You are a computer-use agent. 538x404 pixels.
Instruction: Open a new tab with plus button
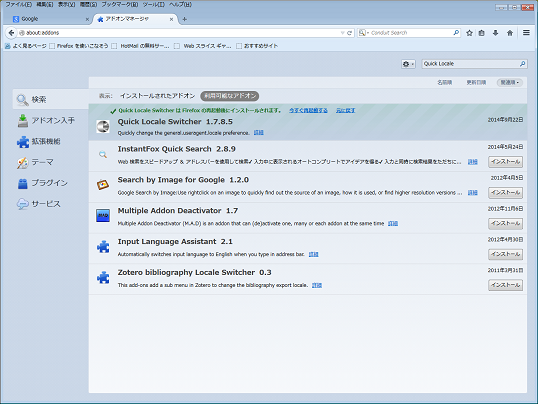point(185,20)
